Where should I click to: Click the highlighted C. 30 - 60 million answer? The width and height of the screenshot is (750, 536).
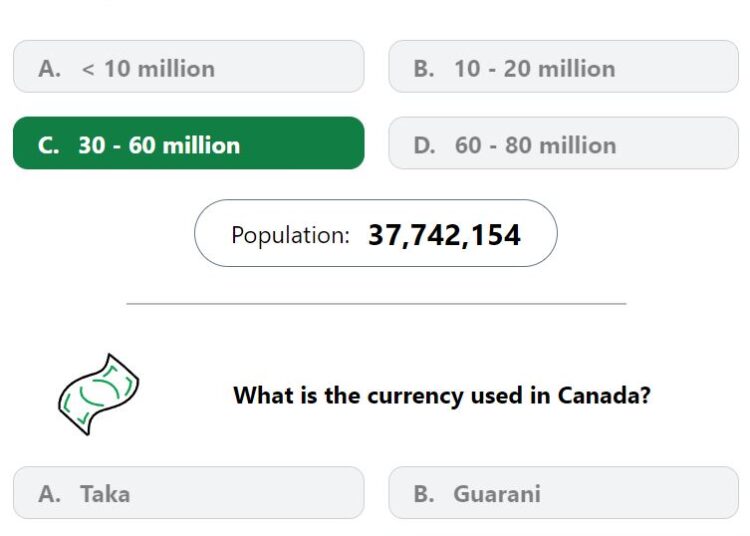pyautogui.click(x=188, y=143)
